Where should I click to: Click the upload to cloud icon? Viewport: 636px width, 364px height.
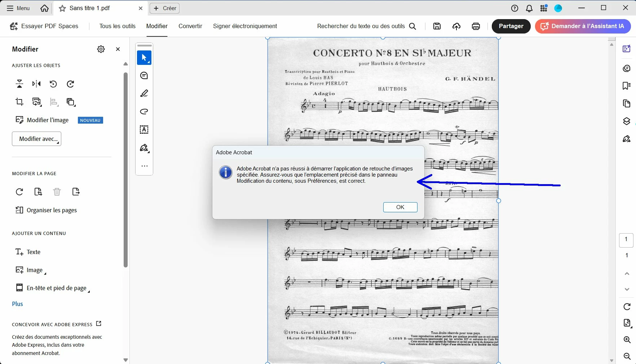click(x=456, y=26)
